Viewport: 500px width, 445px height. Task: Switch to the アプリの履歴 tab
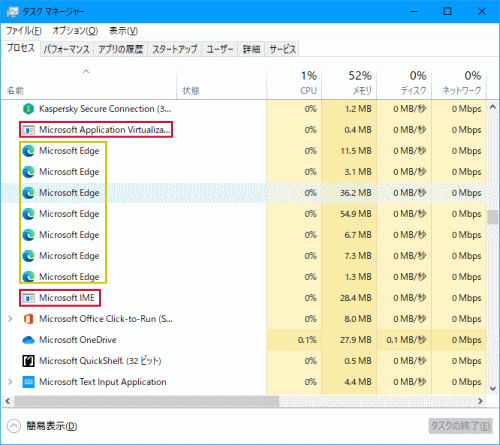(x=121, y=49)
